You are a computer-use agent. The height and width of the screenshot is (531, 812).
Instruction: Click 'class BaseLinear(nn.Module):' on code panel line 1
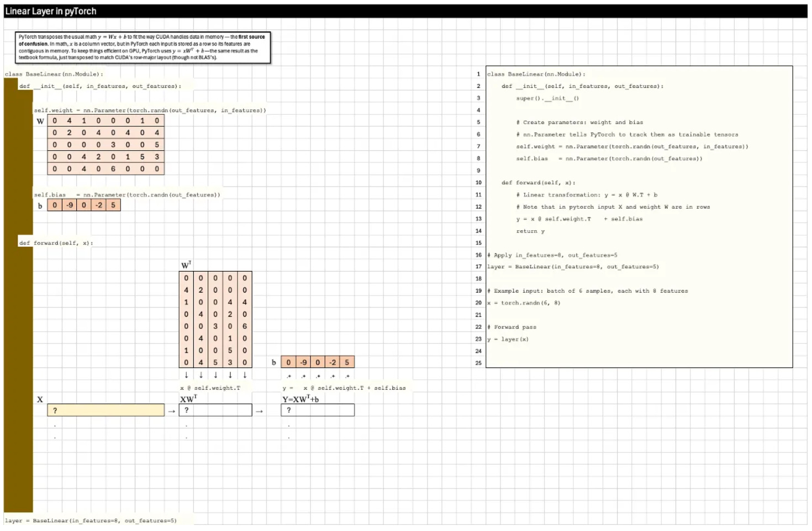click(536, 74)
